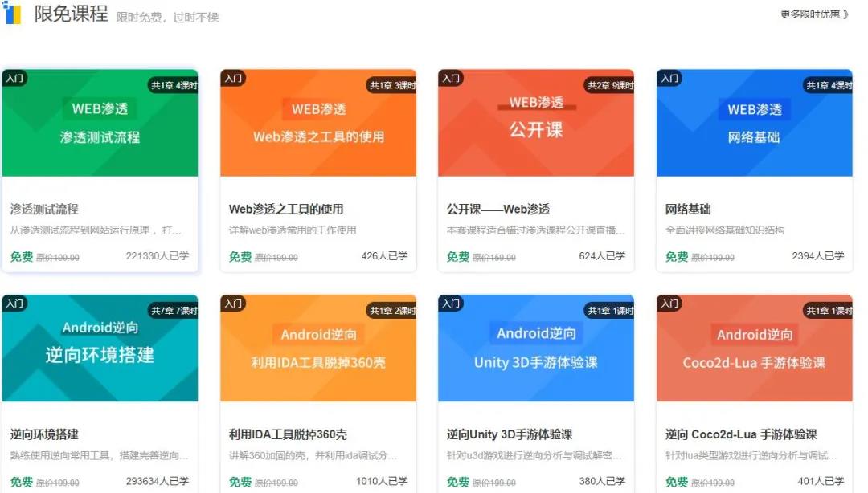Image resolution: width=868 pixels, height=493 pixels.
Task: Click the 逆向环境搭建 course title
Action: tap(44, 434)
